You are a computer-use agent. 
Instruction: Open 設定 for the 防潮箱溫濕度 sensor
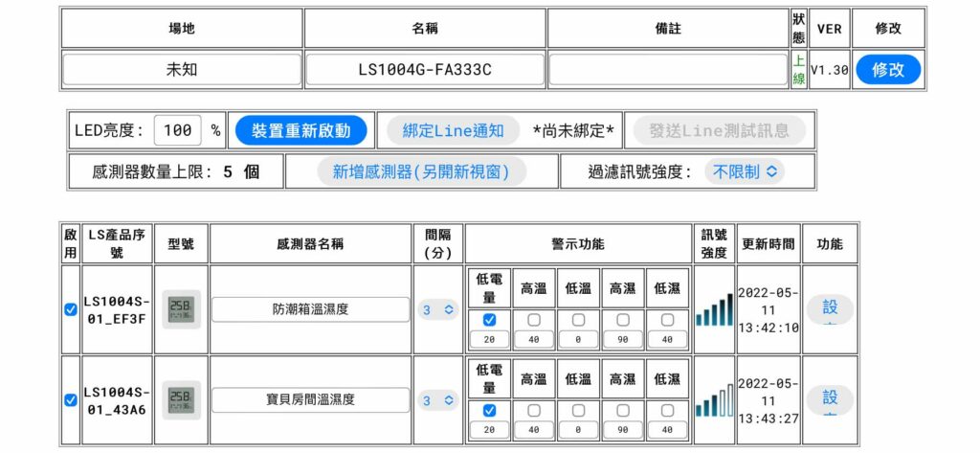click(829, 309)
